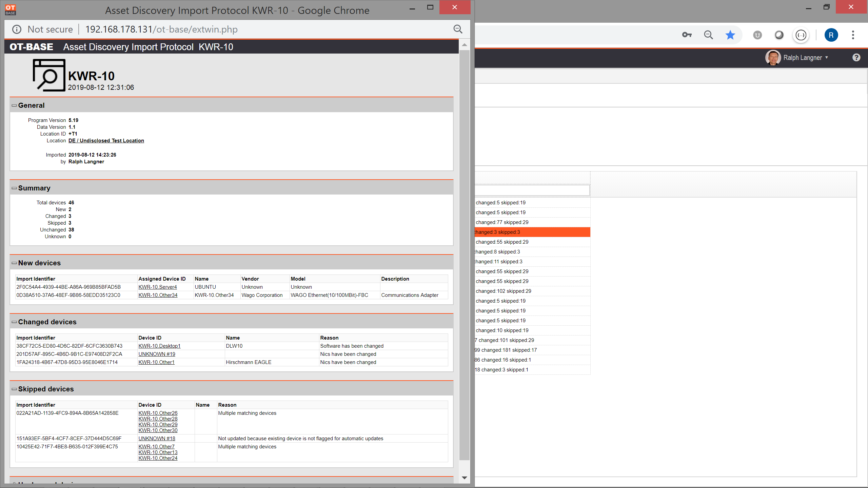Image resolution: width=868 pixels, height=488 pixels.
Task: Click the not flagged for automatic updates reason
Action: [300, 439]
